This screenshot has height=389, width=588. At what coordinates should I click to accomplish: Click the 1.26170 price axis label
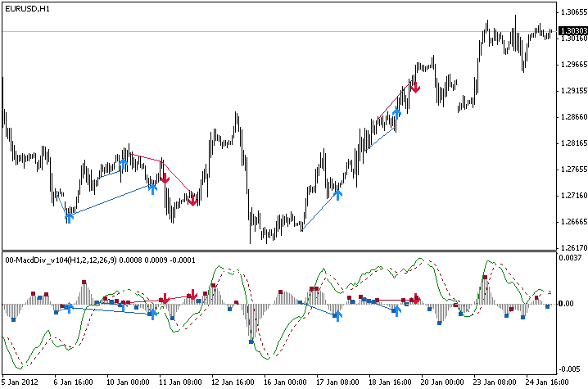pyautogui.click(x=572, y=248)
